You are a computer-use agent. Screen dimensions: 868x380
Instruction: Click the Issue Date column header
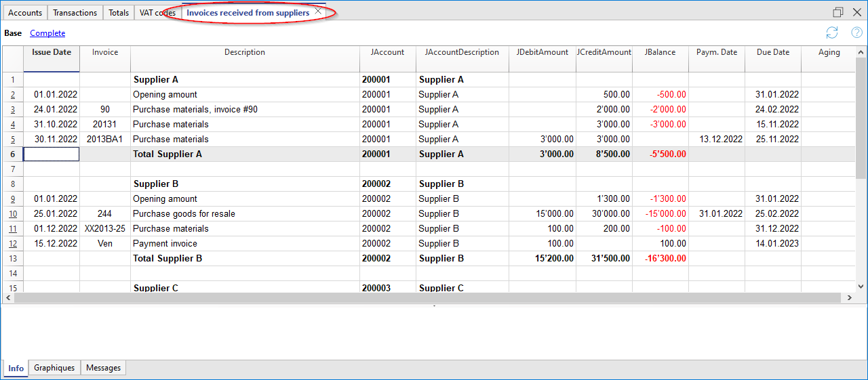click(52, 52)
